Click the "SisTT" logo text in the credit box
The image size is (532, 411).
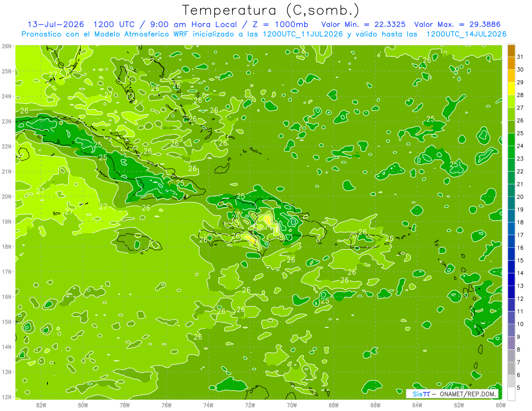(421, 394)
